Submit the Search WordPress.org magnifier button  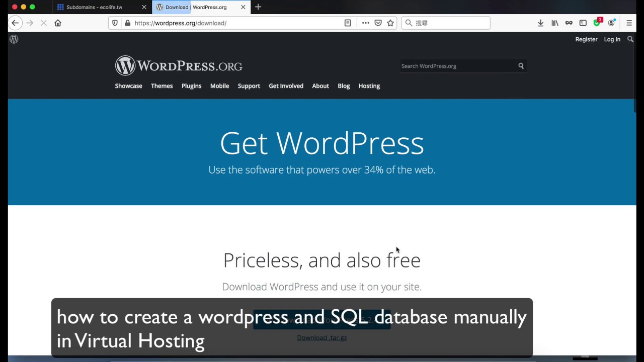click(x=521, y=66)
